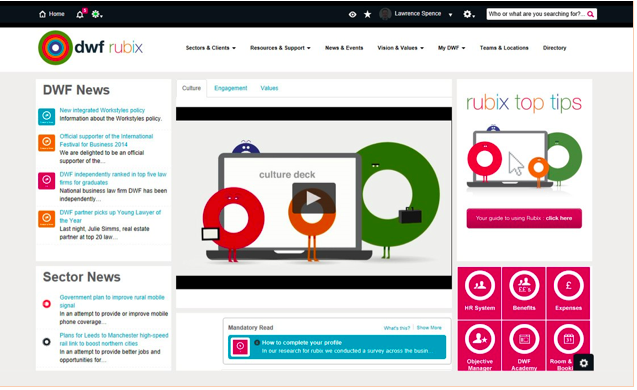Viewport: 637px width, 390px height.
Task: Click Show More in Mandatory Read
Action: 429,328
